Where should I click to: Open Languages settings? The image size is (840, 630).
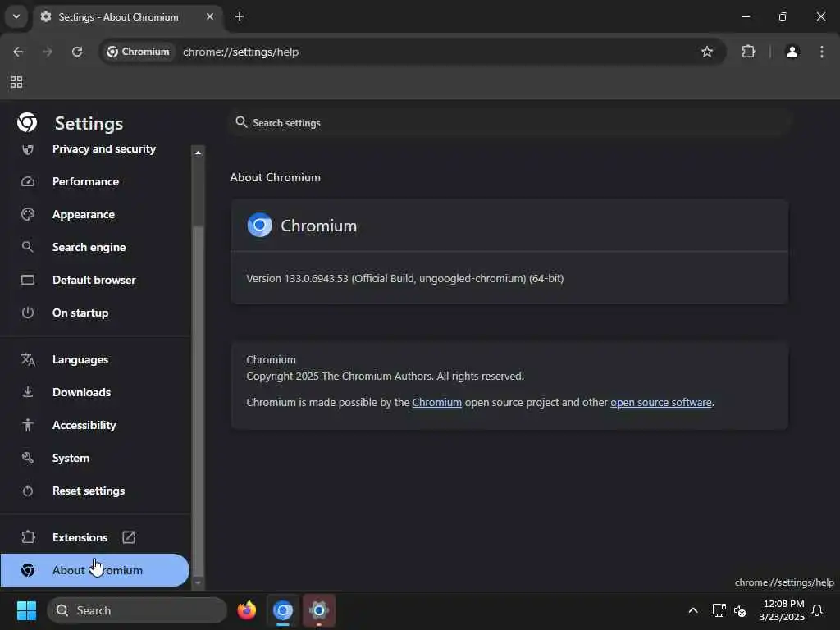coord(95,359)
